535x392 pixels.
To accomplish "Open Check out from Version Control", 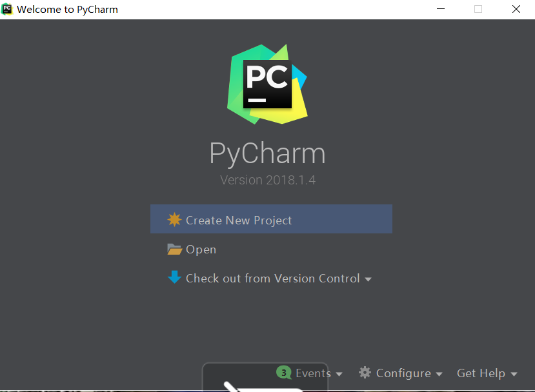I will 271,279.
